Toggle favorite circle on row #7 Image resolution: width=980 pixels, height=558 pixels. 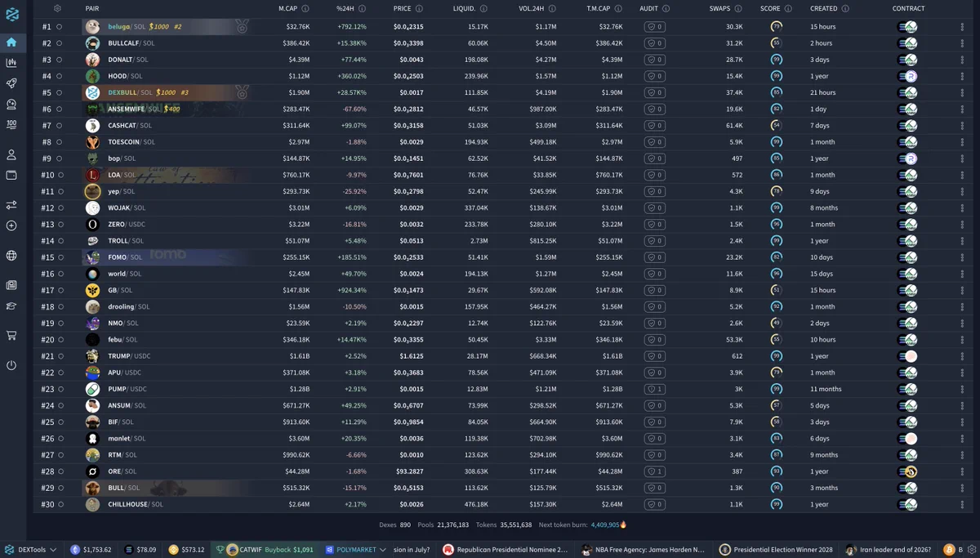click(59, 125)
